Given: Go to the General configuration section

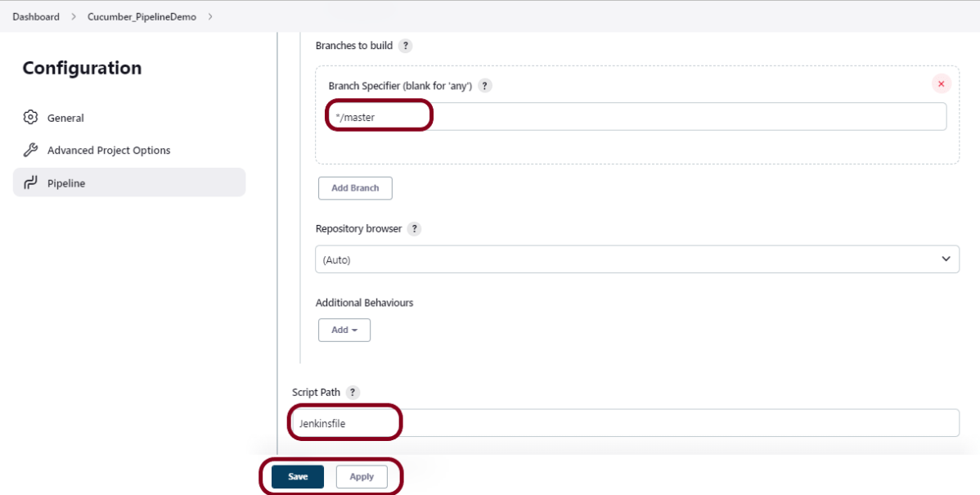Looking at the screenshot, I should [x=65, y=118].
